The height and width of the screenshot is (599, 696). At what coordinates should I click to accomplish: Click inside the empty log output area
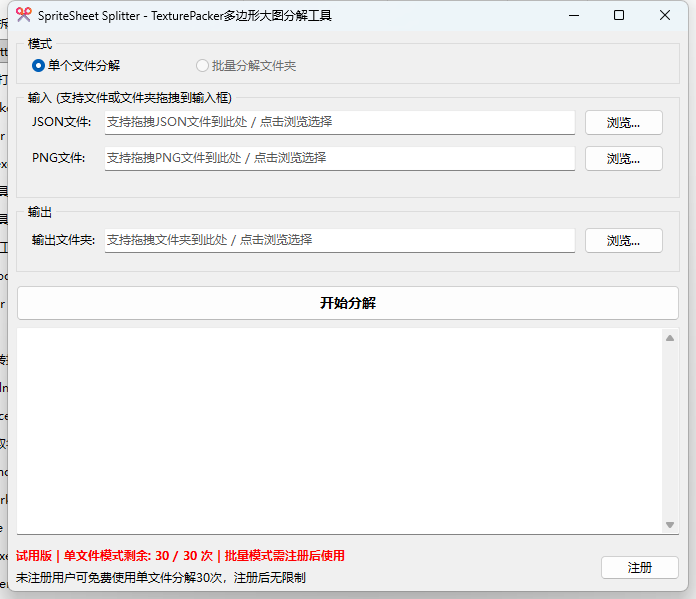click(340, 431)
